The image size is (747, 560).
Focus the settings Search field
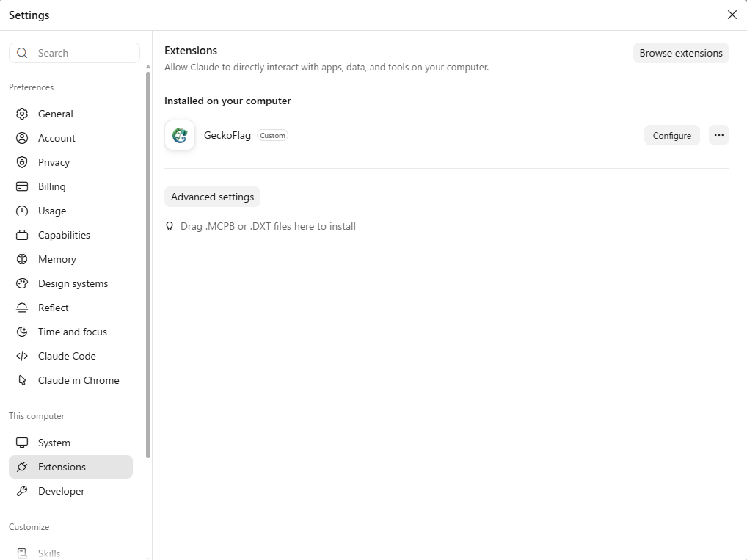pos(74,53)
